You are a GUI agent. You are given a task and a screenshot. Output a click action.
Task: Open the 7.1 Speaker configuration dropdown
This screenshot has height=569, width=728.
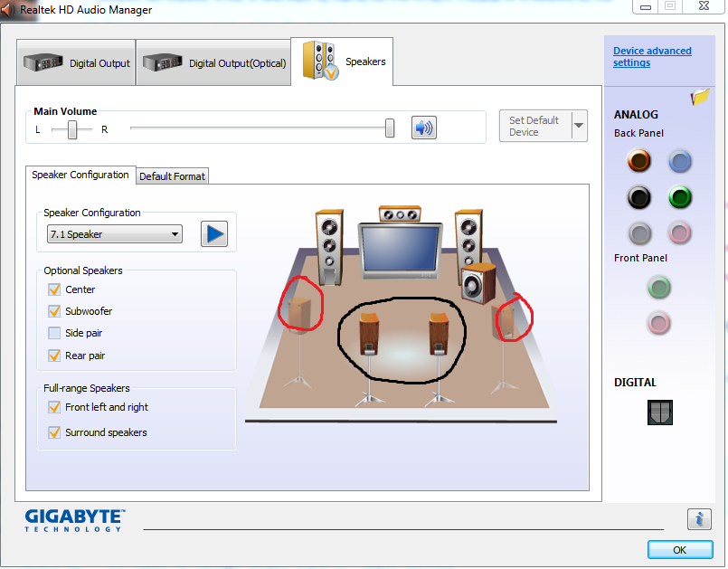[115, 234]
